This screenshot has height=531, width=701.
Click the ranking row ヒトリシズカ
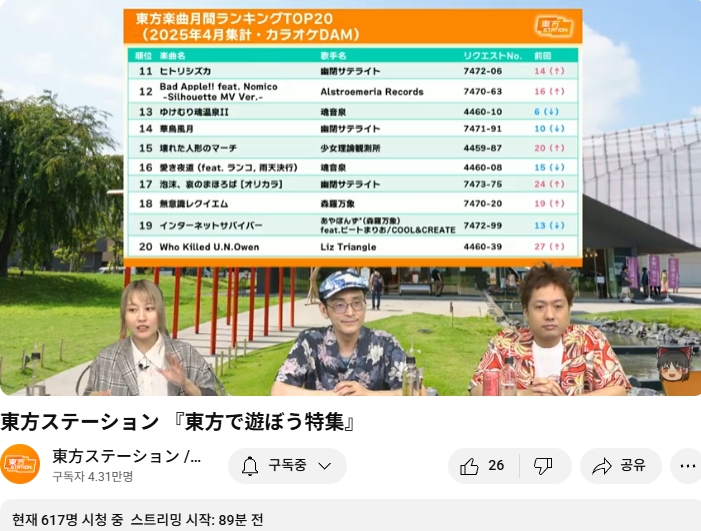353,71
